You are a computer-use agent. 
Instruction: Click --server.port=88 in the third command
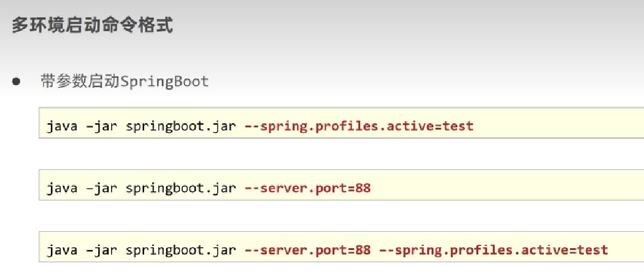point(307,250)
